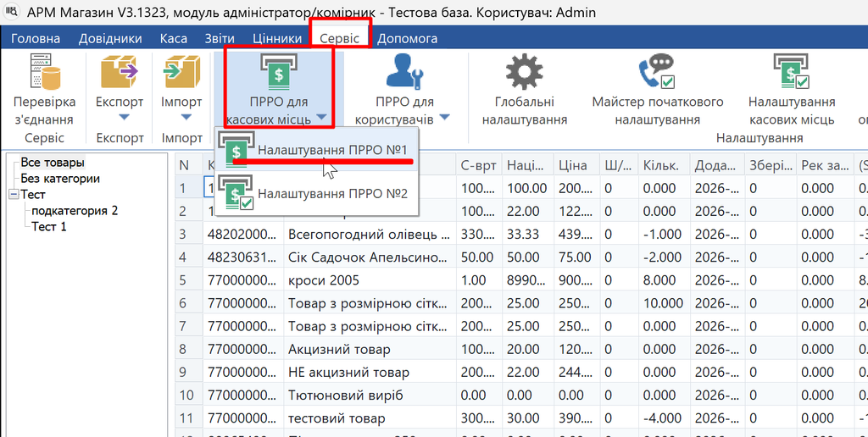The width and height of the screenshot is (868, 437).
Task: Open the Цінники tab
Action: [x=277, y=39]
